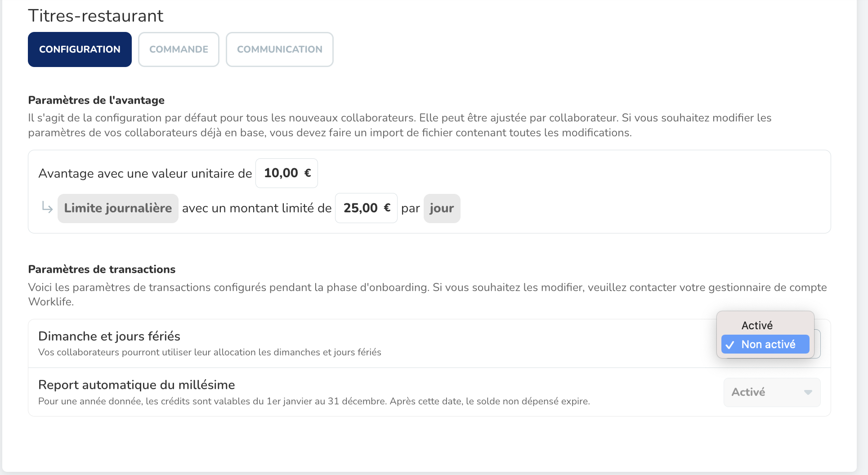868x475 pixels.
Task: Switch to the CONFIGURATION tab
Action: pos(80,49)
